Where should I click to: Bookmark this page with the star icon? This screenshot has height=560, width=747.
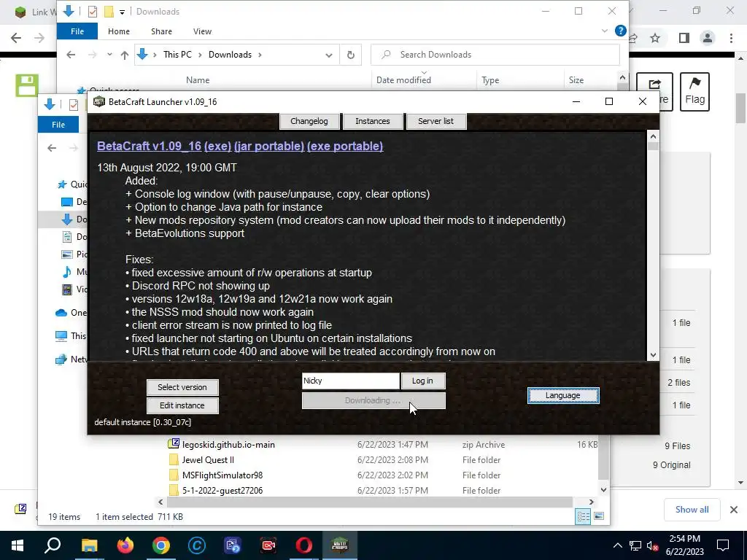(x=656, y=38)
